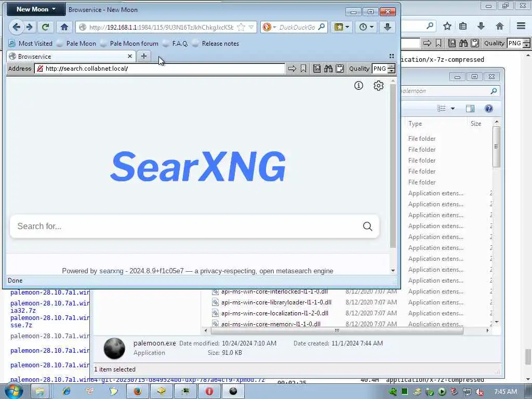532x399 pixels.
Task: Go forward in the New Moon browser
Action: [30, 27]
